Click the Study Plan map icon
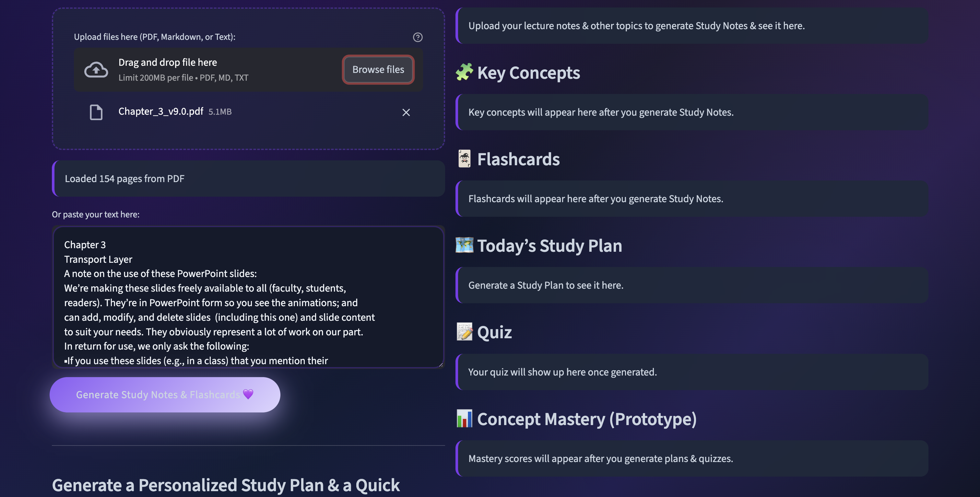980x497 pixels. (464, 245)
